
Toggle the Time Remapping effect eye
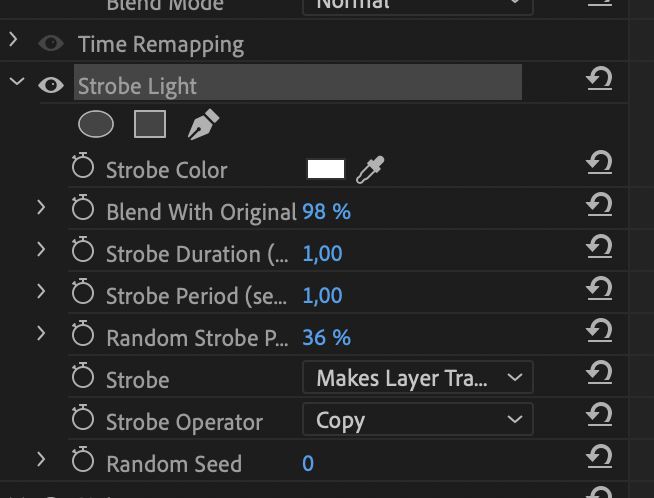click(51, 43)
